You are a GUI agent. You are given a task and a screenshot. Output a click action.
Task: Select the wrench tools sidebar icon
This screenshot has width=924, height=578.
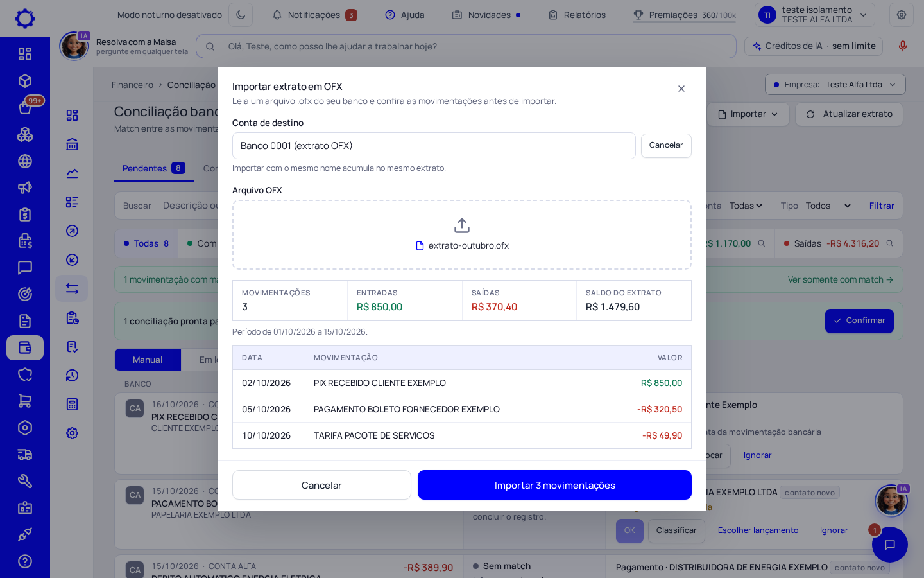point(25,481)
